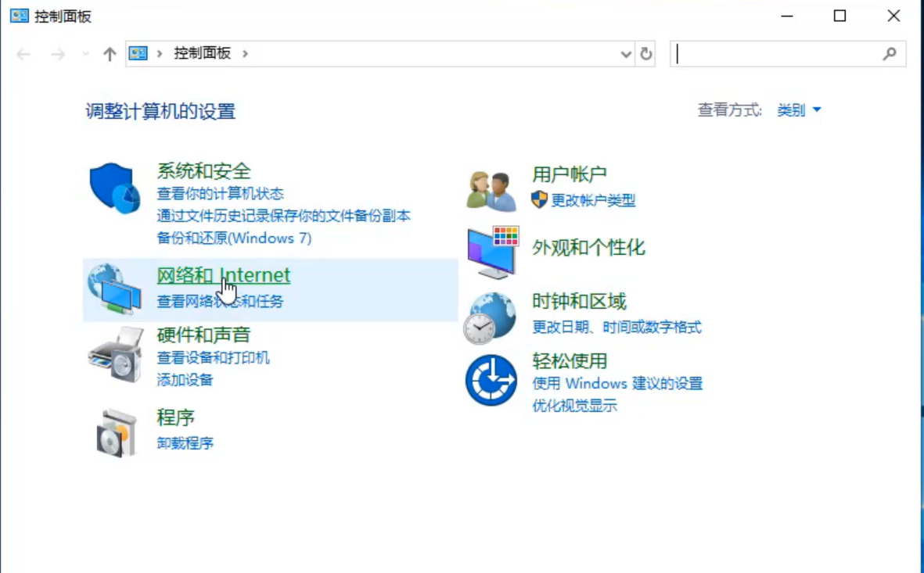Click 更改帐户类型 link

[593, 201]
